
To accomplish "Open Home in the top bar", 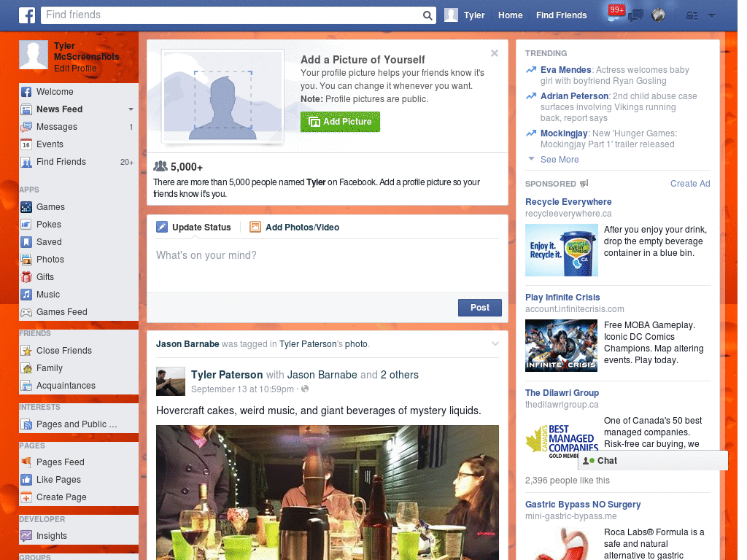I will [510, 15].
